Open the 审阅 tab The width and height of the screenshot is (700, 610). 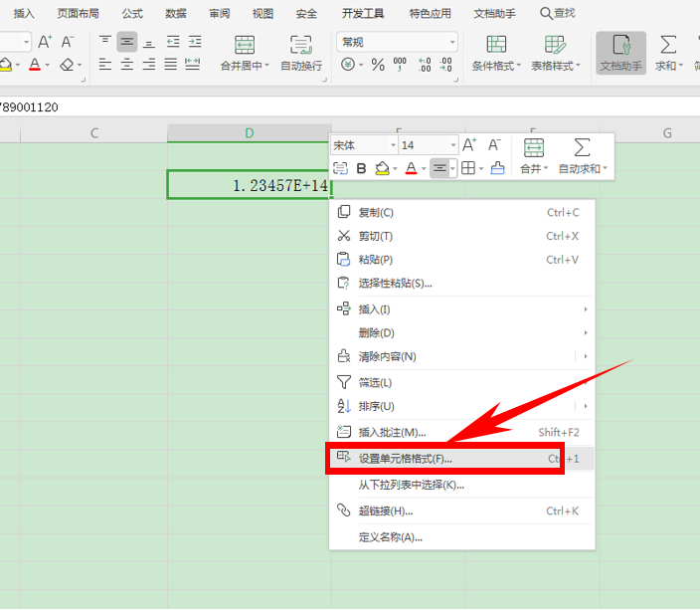pyautogui.click(x=219, y=14)
